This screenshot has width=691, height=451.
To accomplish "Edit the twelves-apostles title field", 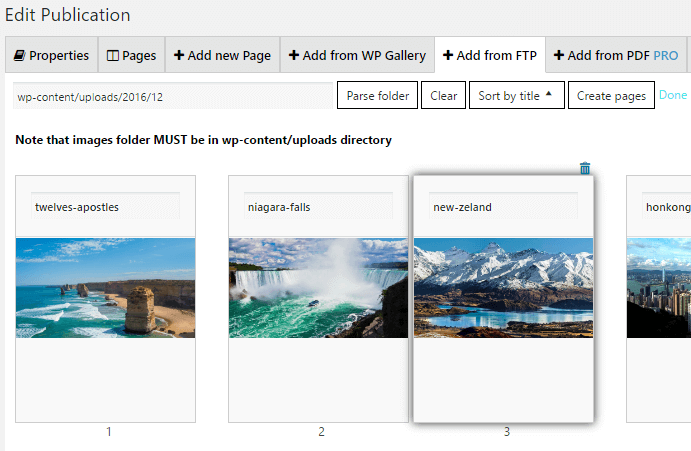I will 105,206.
